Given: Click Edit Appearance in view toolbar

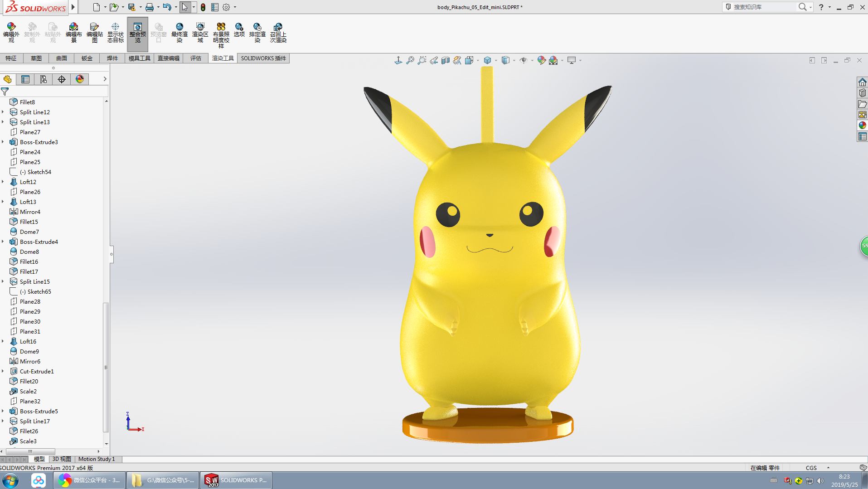Looking at the screenshot, I should (x=541, y=60).
